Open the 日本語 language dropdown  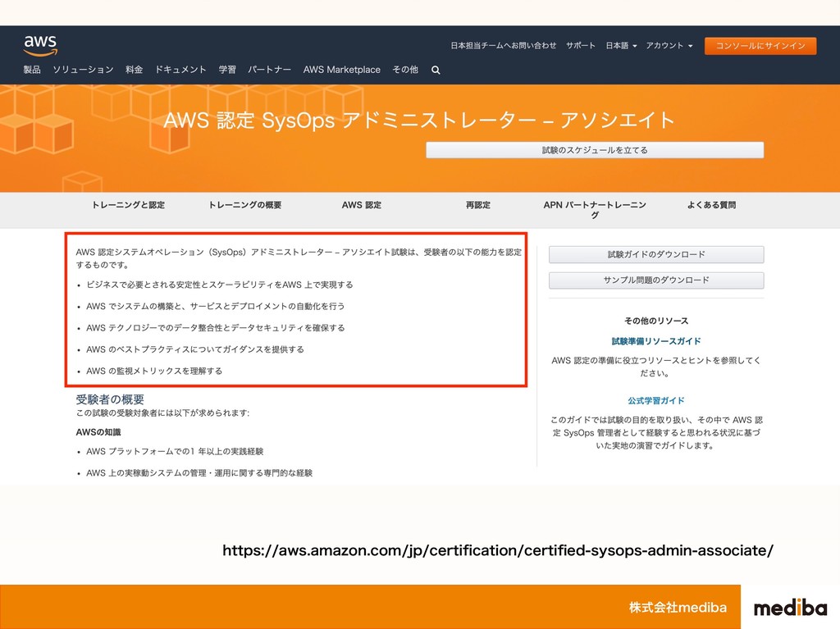click(621, 46)
